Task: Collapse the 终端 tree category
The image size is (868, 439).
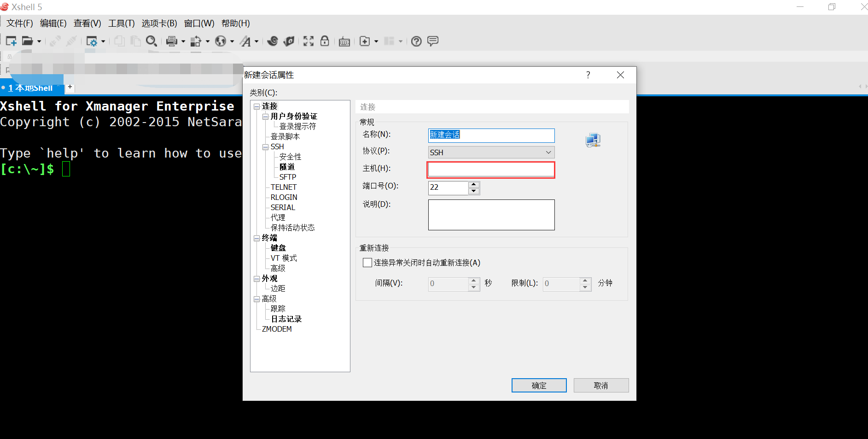Action: pyautogui.click(x=256, y=238)
